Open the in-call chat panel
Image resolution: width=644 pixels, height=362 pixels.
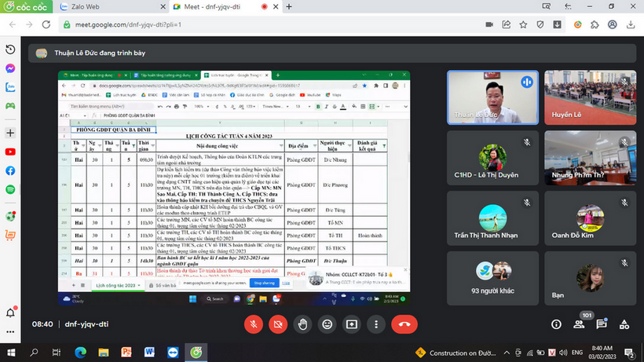[603, 324]
